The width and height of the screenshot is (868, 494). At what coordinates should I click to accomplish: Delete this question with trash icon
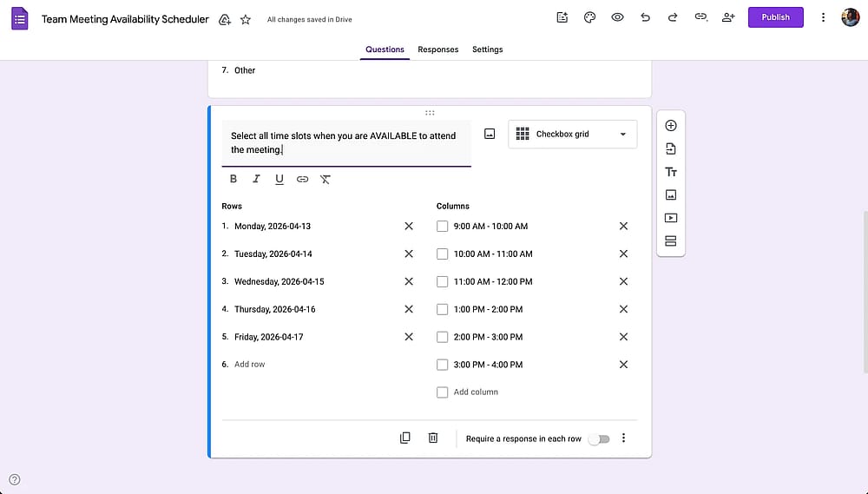pyautogui.click(x=433, y=438)
